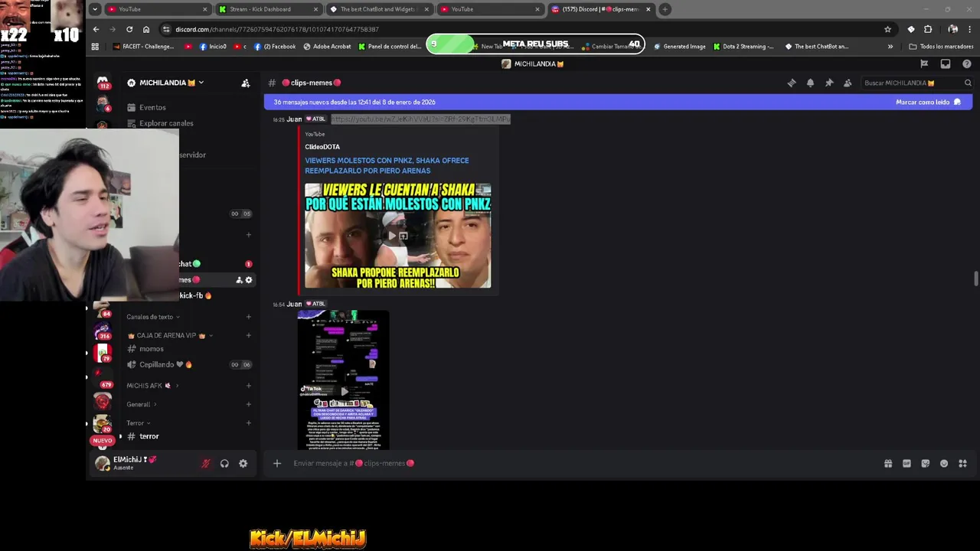Collapse Canales de texto category

point(153,317)
